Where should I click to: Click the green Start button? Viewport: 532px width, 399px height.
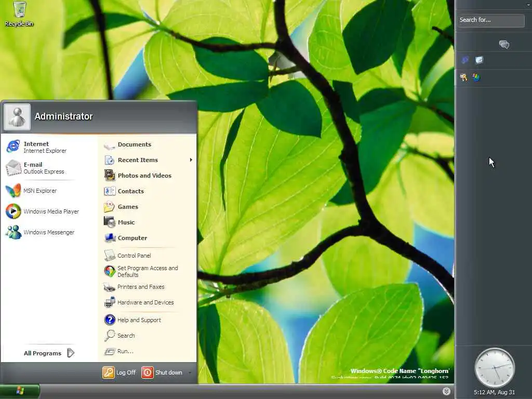(20, 391)
